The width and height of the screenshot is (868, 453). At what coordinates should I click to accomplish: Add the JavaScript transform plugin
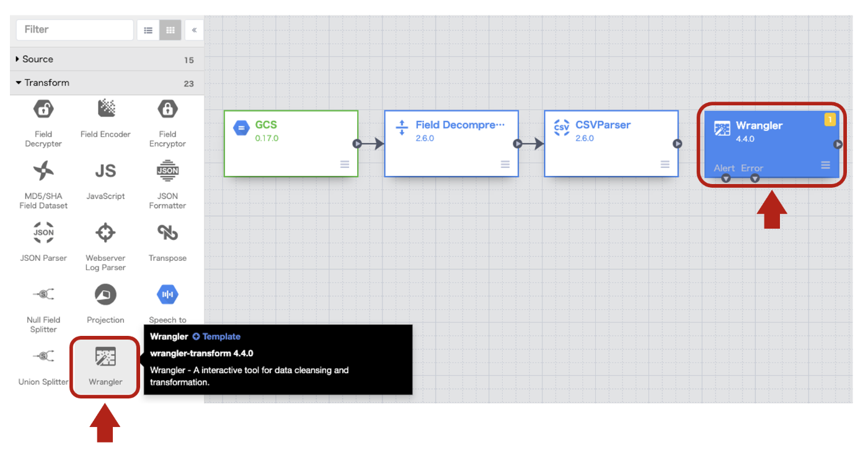105,180
